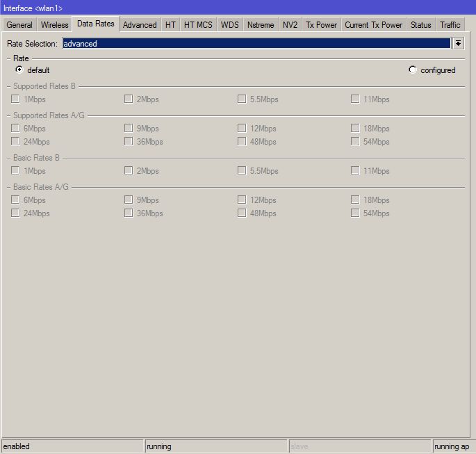Toggle 1Mbps under Supported Rates B
The height and width of the screenshot is (454, 476).
tap(15, 99)
